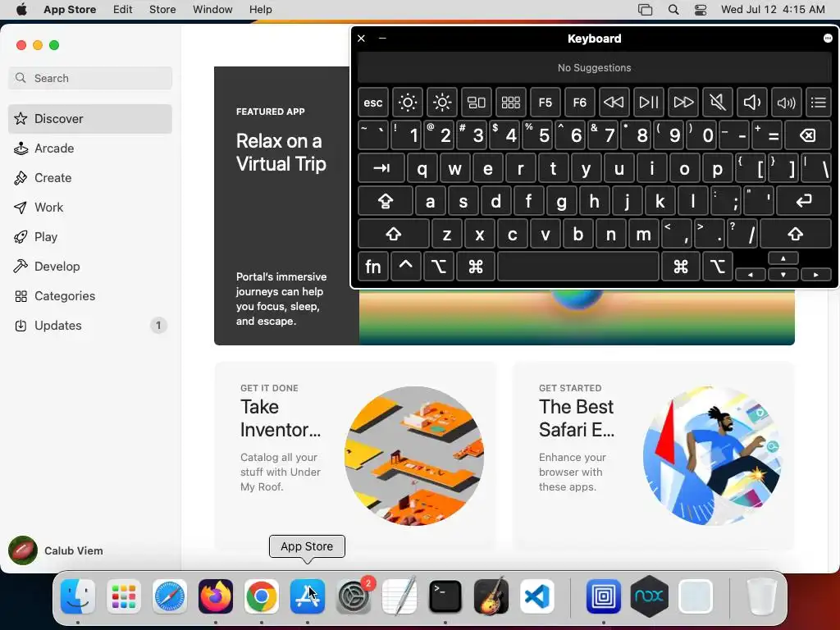
Task: Open Updates with one pending update
Action: pyautogui.click(x=90, y=325)
